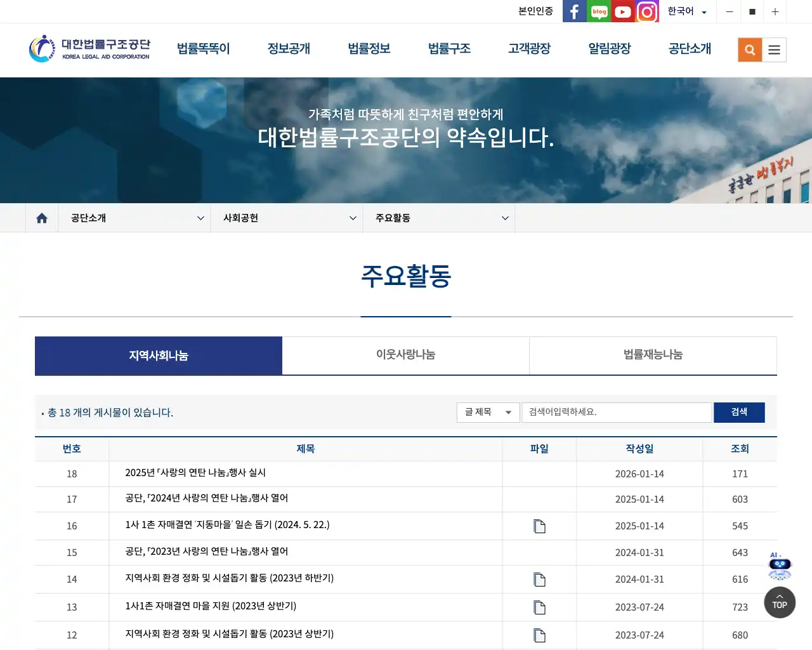This screenshot has height=650, width=812.
Task: Click the minus zoom-out icon
Action: [x=730, y=11]
